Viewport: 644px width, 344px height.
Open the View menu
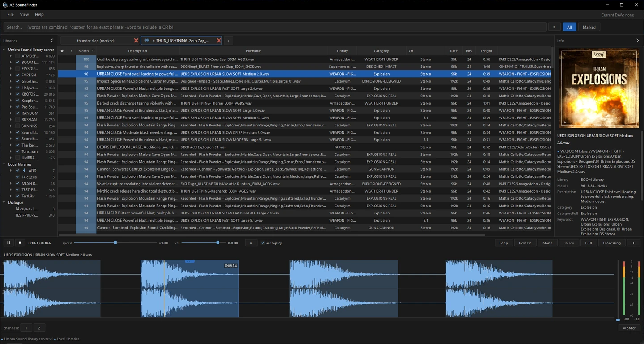point(24,15)
